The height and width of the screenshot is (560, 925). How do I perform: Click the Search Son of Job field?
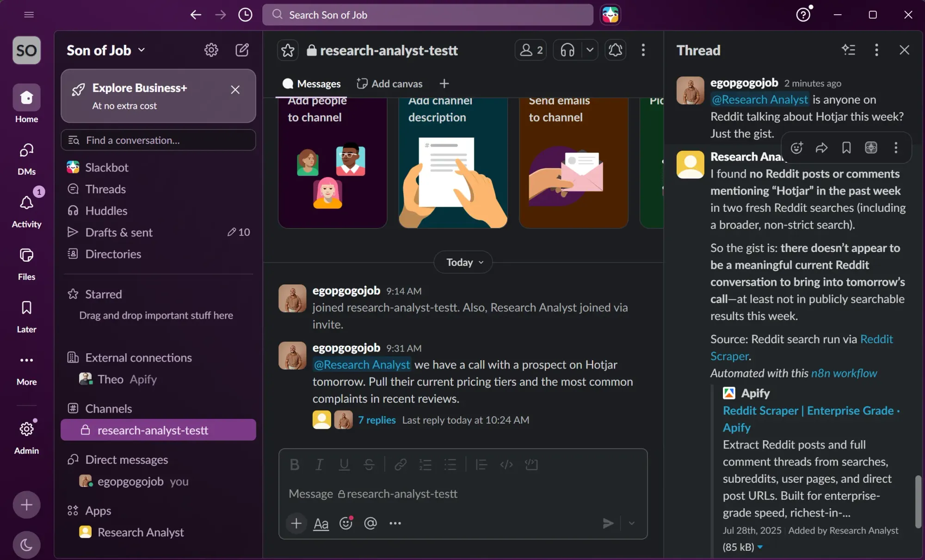tap(427, 15)
